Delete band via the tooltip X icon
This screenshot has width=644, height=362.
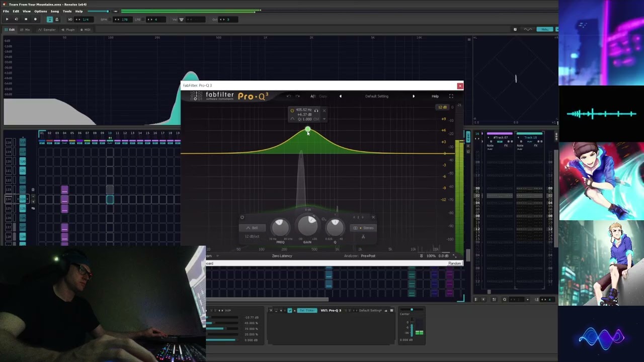pyautogui.click(x=324, y=110)
